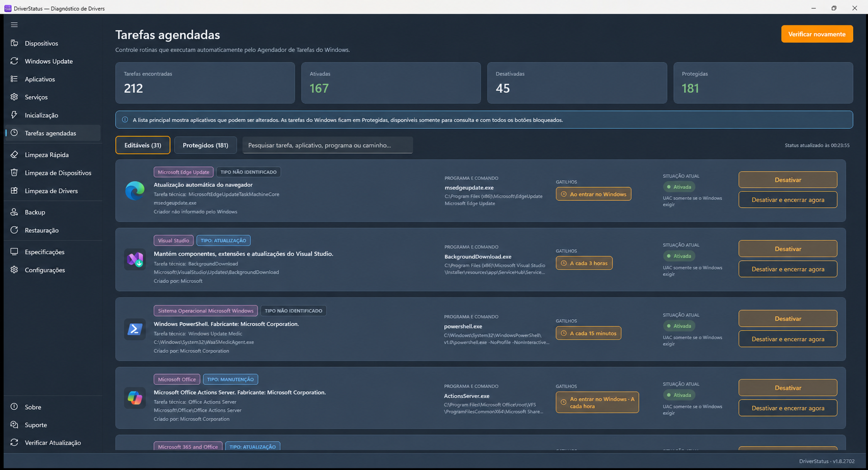Click the Protegidas 181 stat card
This screenshot has height=470, width=868.
click(x=763, y=83)
